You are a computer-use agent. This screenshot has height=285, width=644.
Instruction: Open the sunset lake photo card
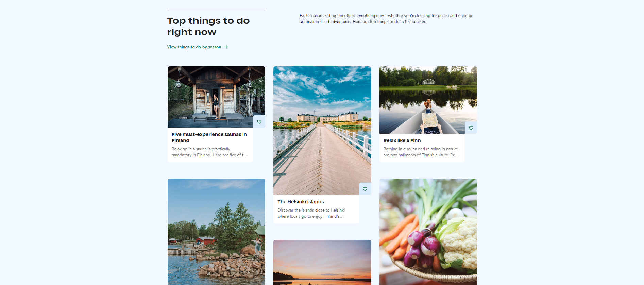[x=322, y=262]
